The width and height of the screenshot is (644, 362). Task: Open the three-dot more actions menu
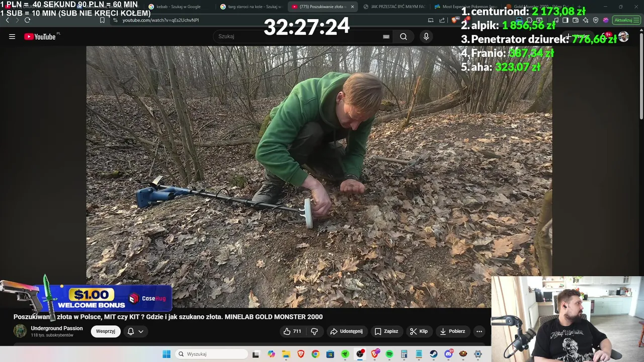coord(479,331)
